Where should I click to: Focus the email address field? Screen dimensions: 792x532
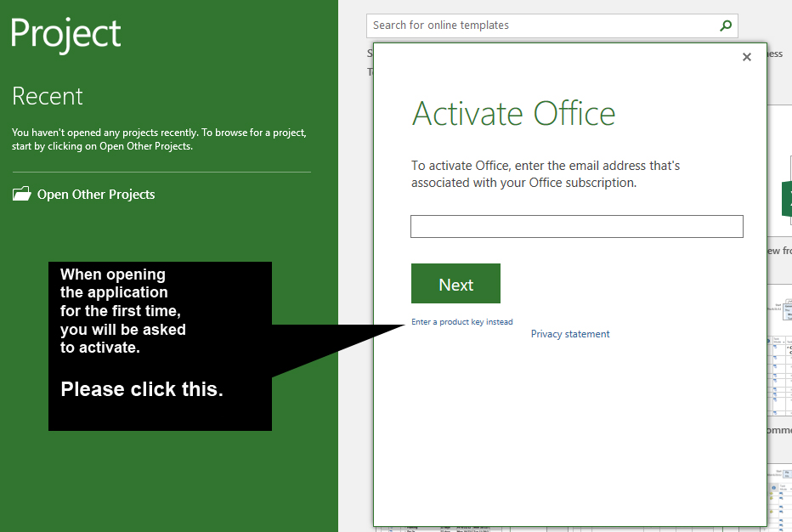click(577, 226)
